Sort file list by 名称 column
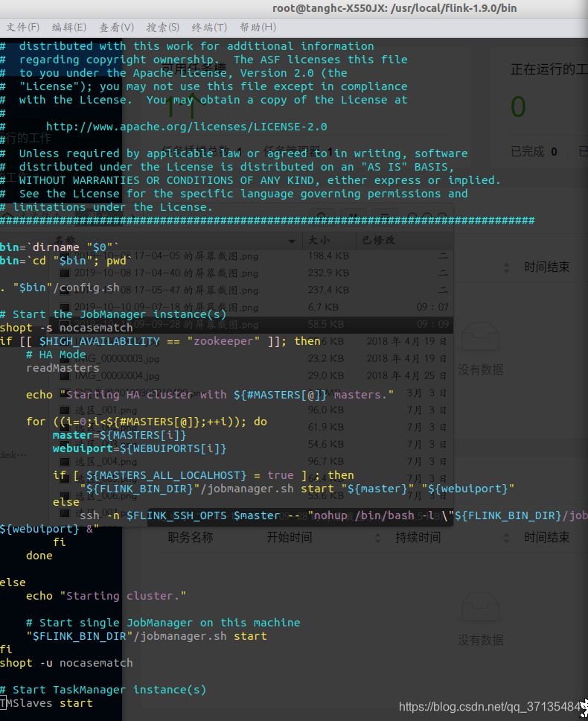588x721 pixels. click(x=65, y=241)
